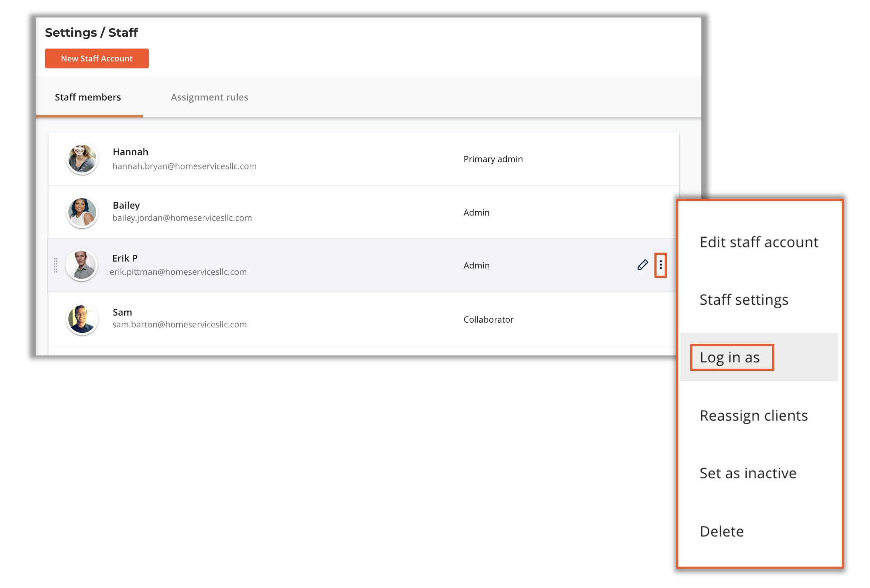The image size is (870, 588).
Task: Select Reassign clients menu option
Action: pos(759,415)
